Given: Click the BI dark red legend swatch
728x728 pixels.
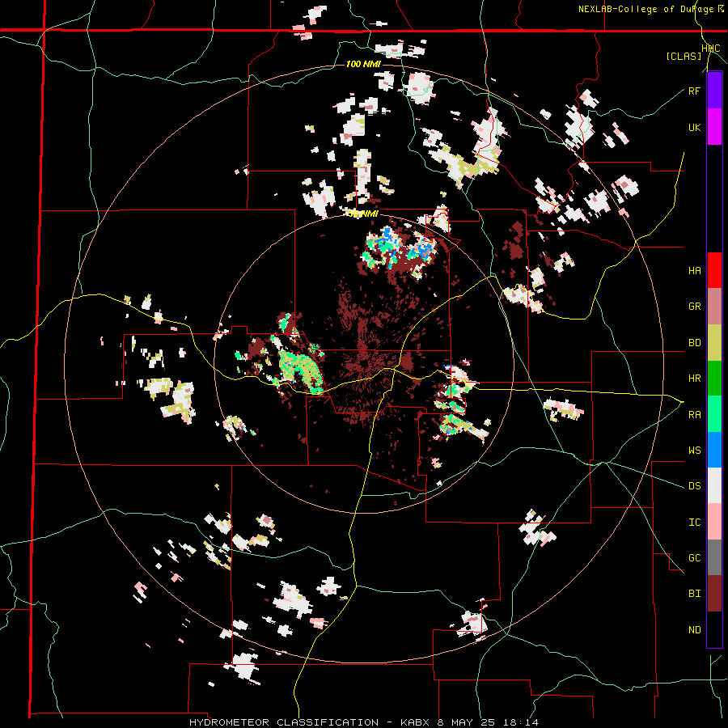Looking at the screenshot, I should click(x=714, y=594).
